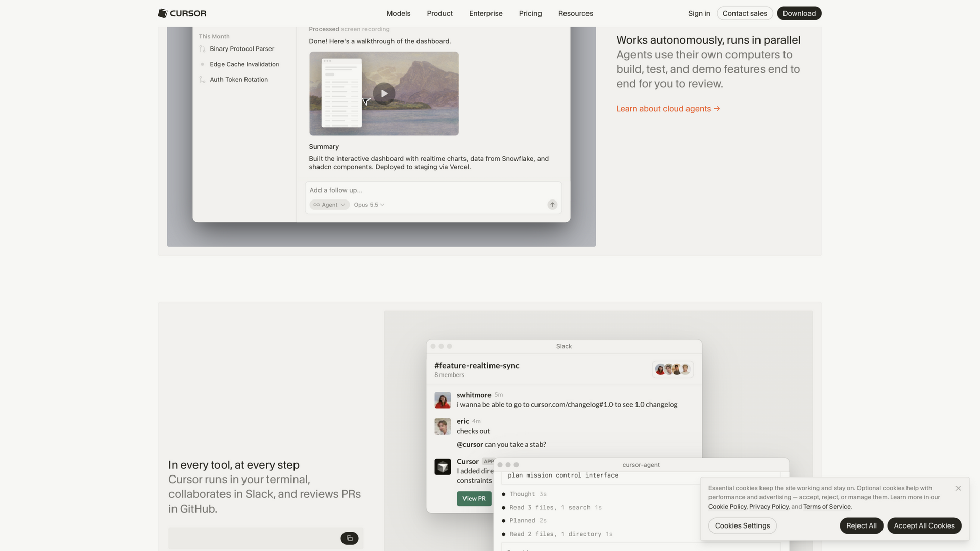980x551 pixels.
Task: Follow Learn about cloud agents link
Action: coord(668,109)
